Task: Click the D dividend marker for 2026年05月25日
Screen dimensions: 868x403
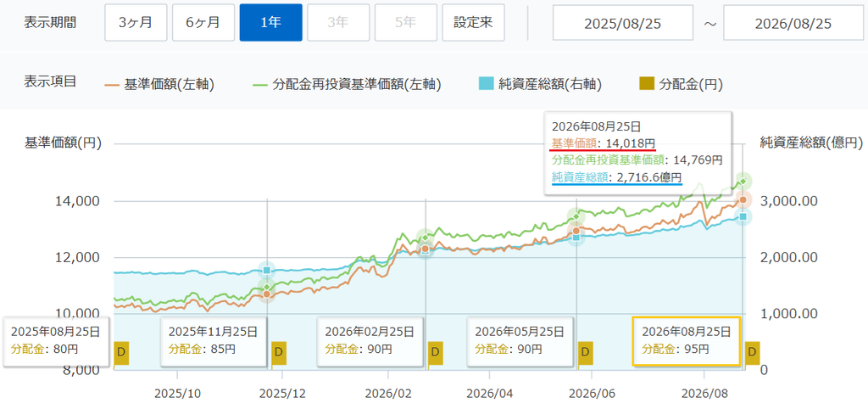Action: pyautogui.click(x=587, y=353)
